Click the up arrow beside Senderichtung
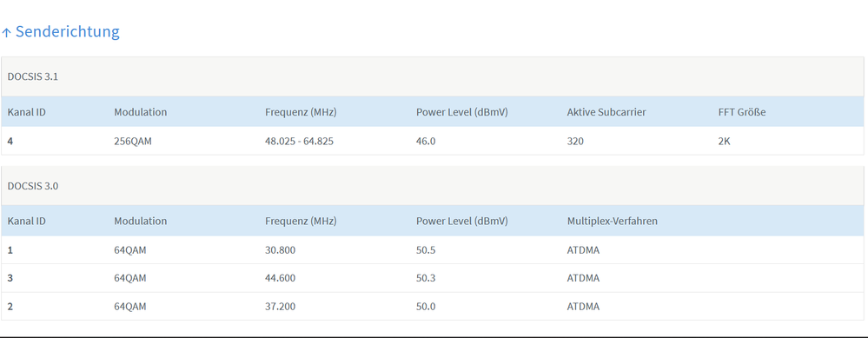The image size is (868, 338). tap(6, 33)
